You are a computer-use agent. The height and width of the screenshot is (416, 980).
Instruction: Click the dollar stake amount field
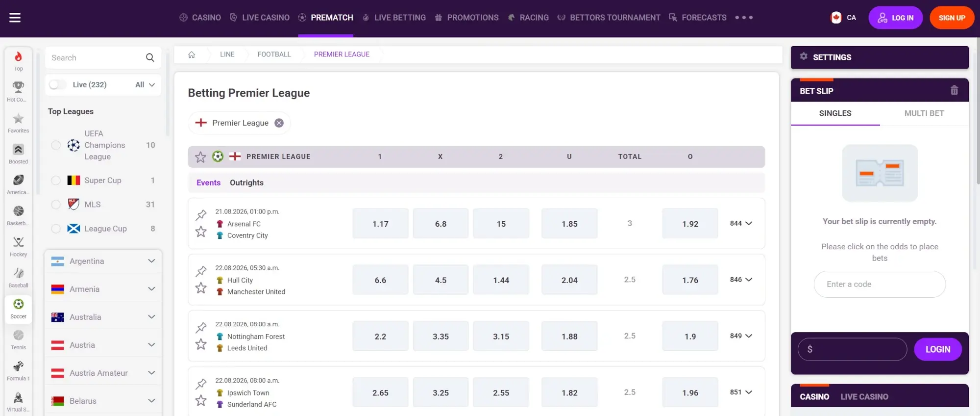tap(852, 349)
